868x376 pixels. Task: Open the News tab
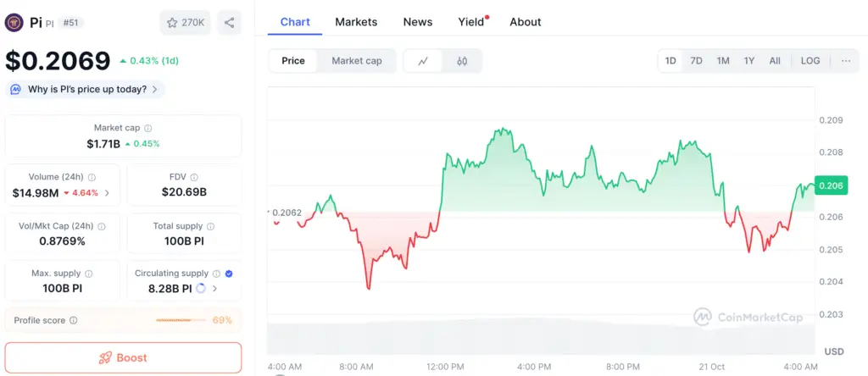click(418, 22)
